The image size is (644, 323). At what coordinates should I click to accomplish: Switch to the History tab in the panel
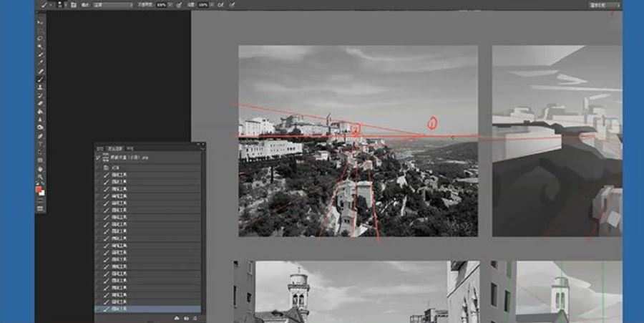(114, 146)
